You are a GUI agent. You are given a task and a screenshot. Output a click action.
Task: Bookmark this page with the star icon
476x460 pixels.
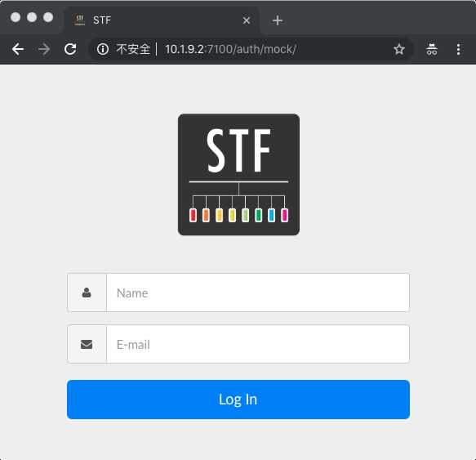[399, 49]
